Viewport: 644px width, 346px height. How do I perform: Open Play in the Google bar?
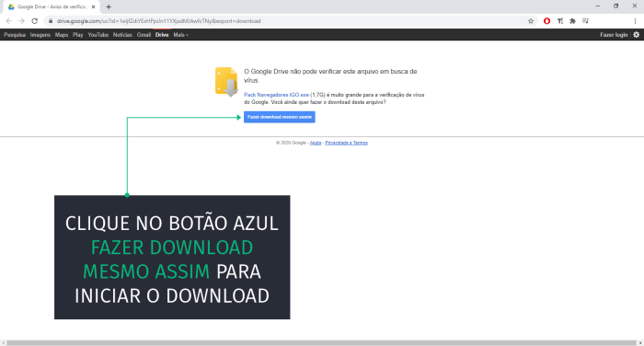(x=78, y=35)
